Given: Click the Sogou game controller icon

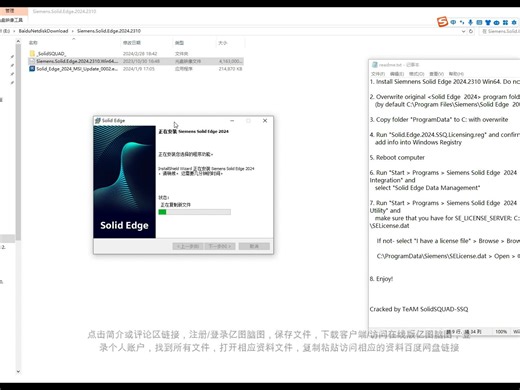Looking at the screenshot, I should (x=497, y=22).
